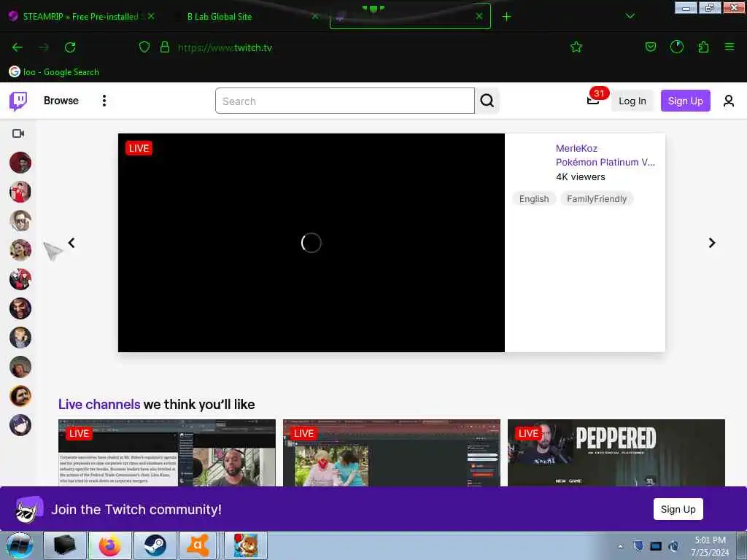Click the camera icon in left sidebar
Image resolution: width=747 pixels, height=560 pixels.
click(x=18, y=133)
